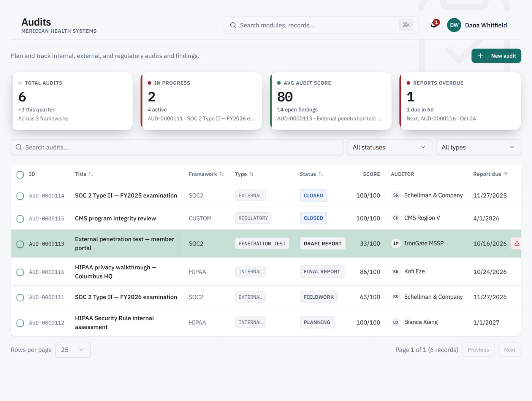Open the Avg Audit Score card
532x401 pixels.
point(331,101)
